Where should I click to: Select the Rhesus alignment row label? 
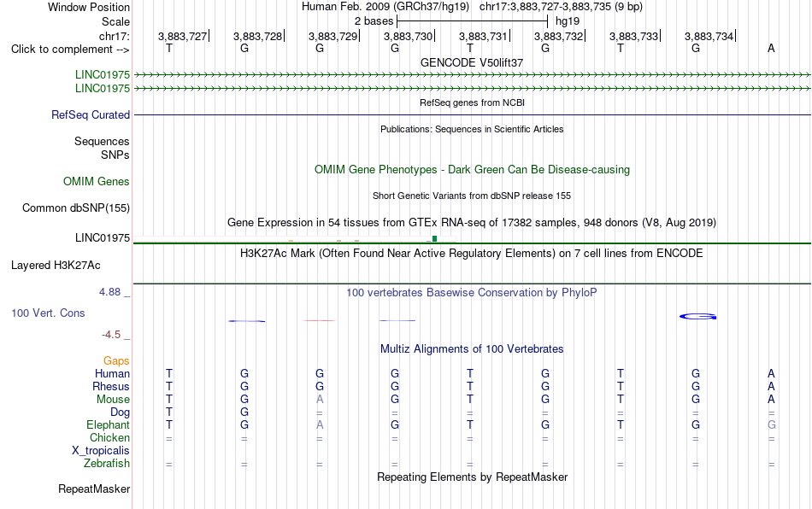(x=111, y=386)
